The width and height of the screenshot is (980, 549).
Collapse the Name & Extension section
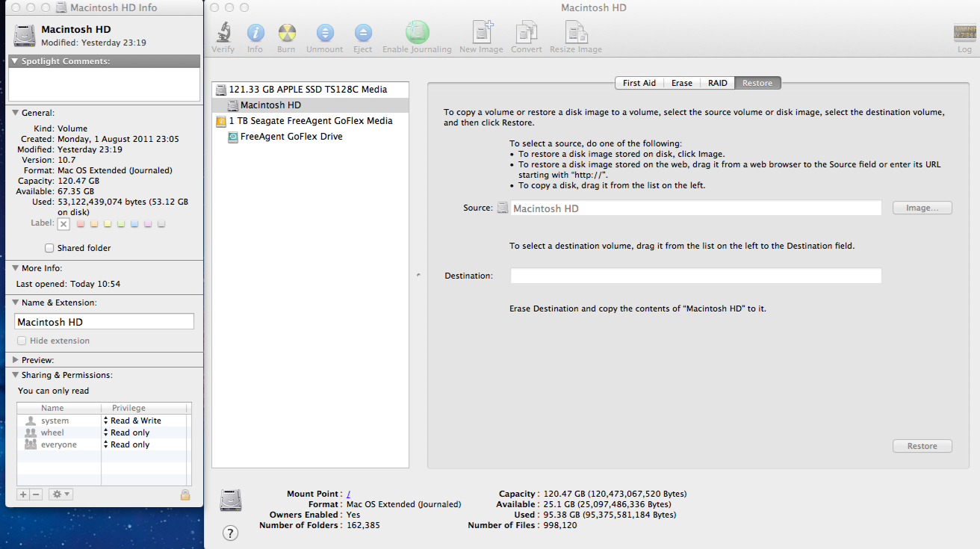coord(15,303)
